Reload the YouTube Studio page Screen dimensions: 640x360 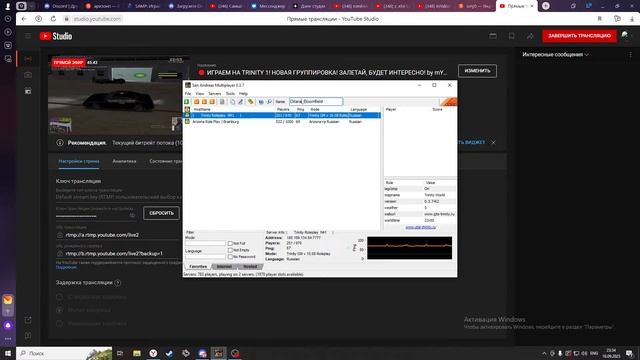(53, 19)
